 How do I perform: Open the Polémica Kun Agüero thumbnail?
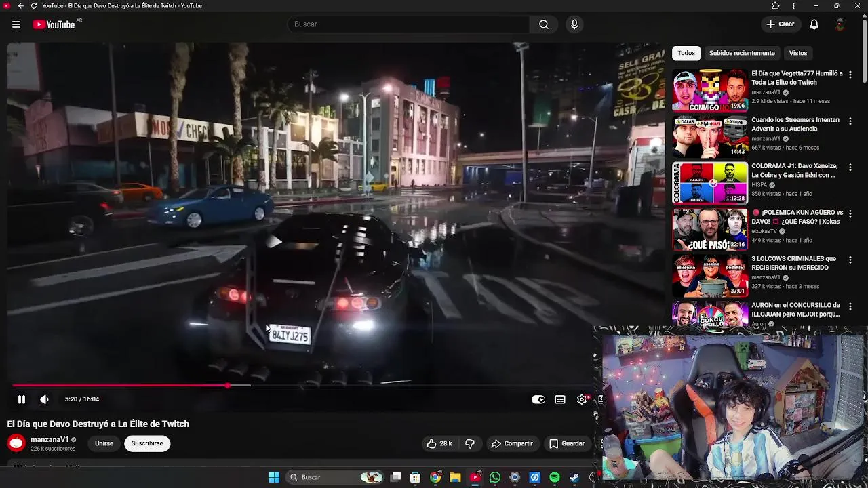pos(710,229)
